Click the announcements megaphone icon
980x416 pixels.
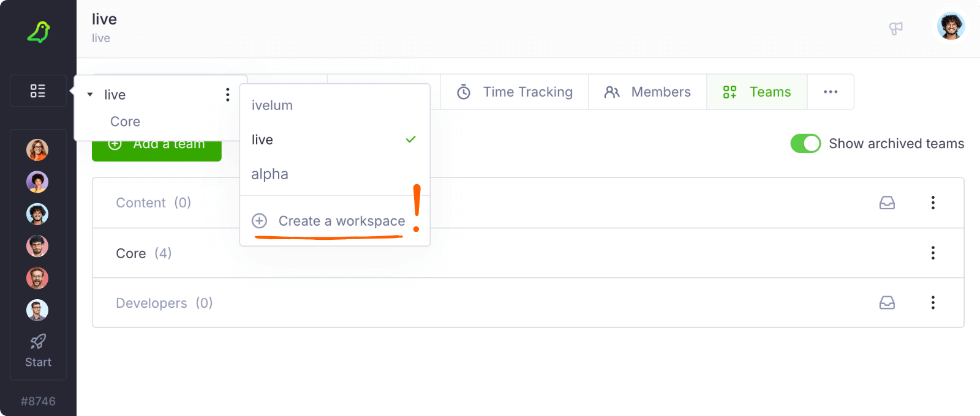[895, 28]
